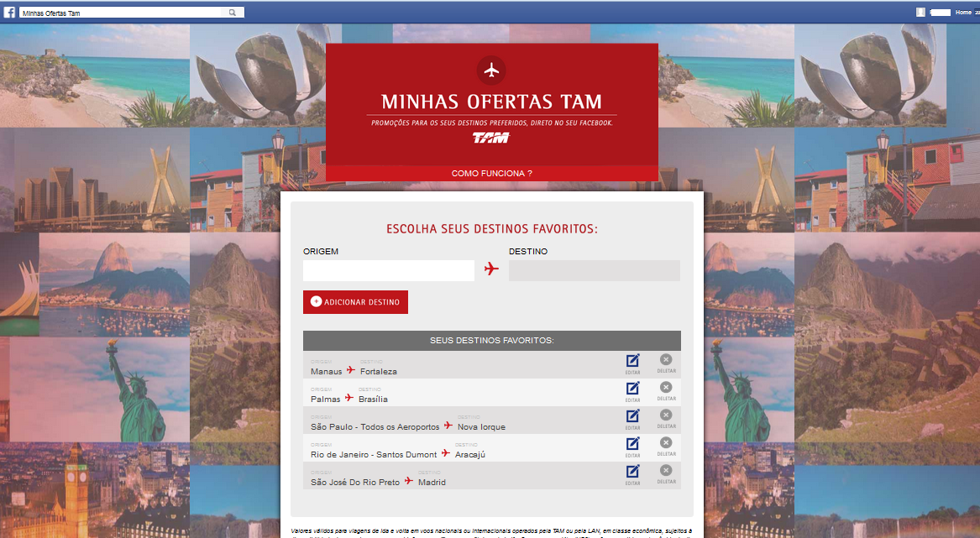Click the Facebook search box
Viewport: 980px width, 538px height.
click(122, 13)
